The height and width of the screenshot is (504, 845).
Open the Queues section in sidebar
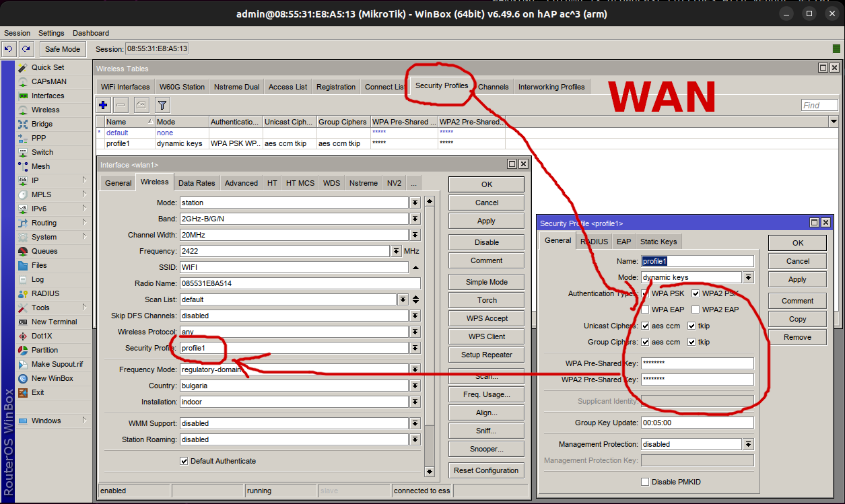click(44, 251)
